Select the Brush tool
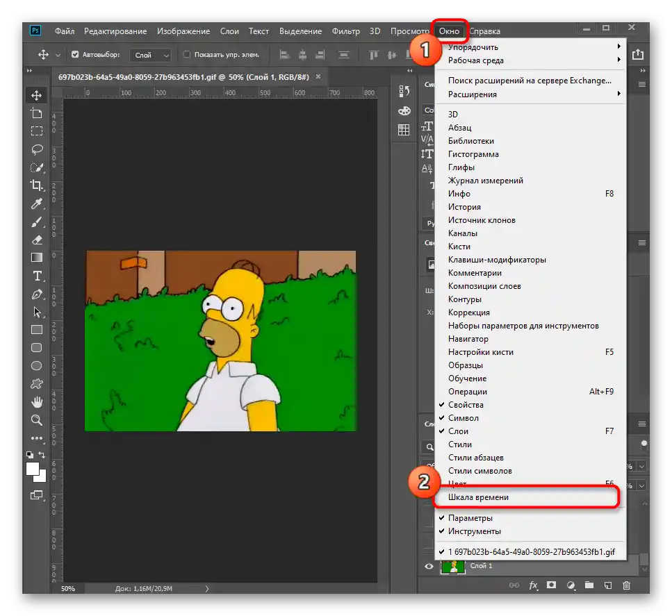The image size is (672, 616). click(37, 222)
